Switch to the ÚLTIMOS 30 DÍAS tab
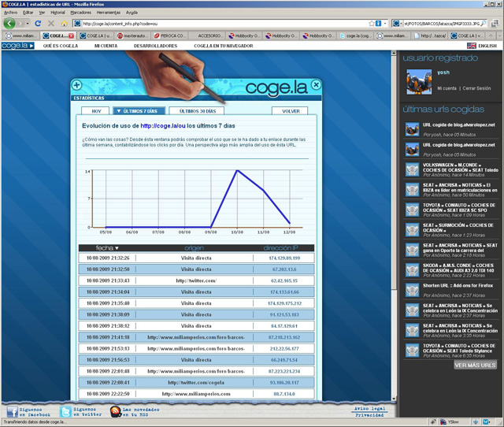The image size is (504, 427). point(196,112)
